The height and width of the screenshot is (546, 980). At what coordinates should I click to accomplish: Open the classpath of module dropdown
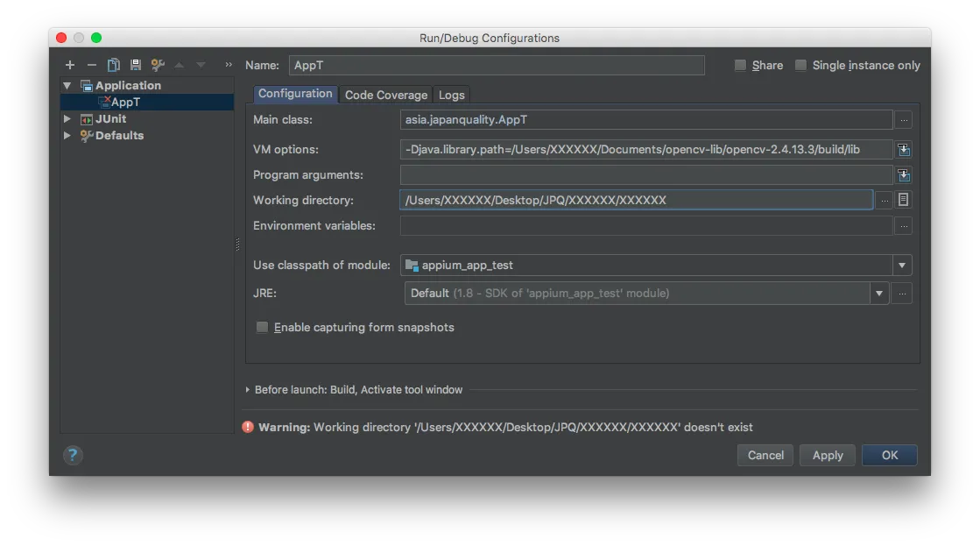[901, 265]
